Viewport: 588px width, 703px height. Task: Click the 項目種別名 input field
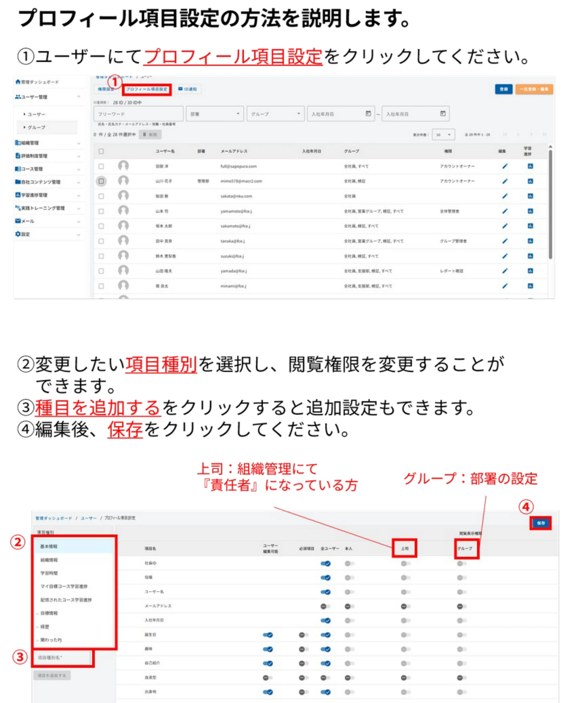point(62,657)
